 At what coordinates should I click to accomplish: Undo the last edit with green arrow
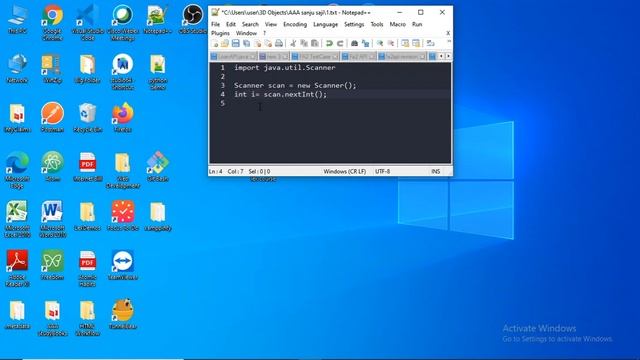click(x=329, y=43)
